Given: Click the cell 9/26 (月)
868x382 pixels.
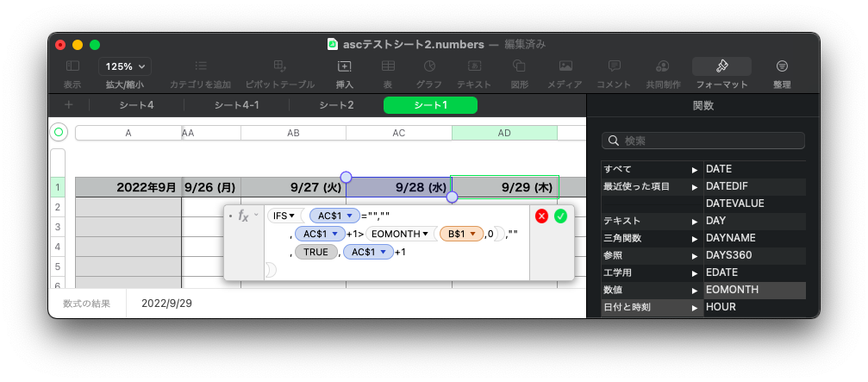Looking at the screenshot, I should click(211, 187).
